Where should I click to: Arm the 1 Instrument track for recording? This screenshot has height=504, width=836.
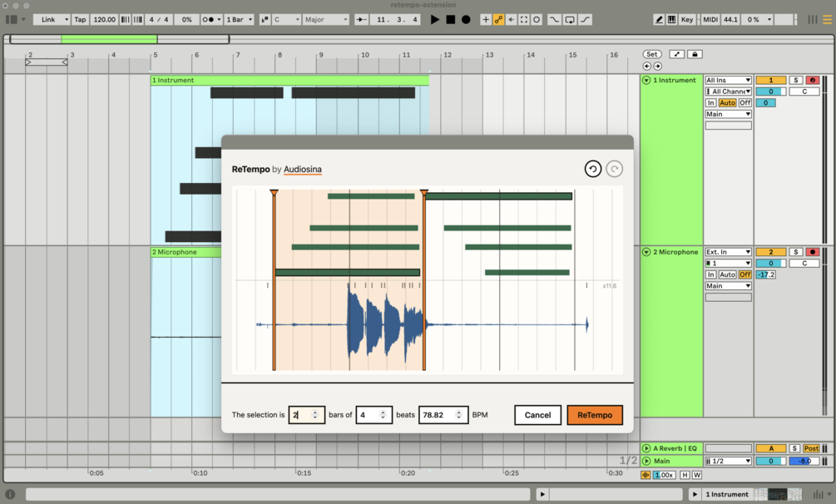tap(813, 80)
